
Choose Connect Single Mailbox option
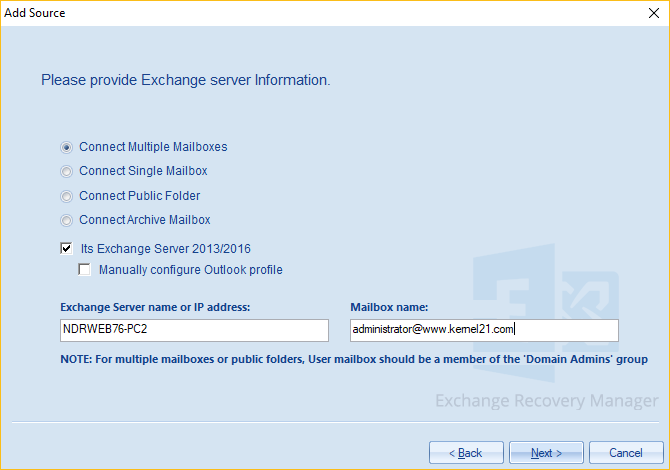66,171
